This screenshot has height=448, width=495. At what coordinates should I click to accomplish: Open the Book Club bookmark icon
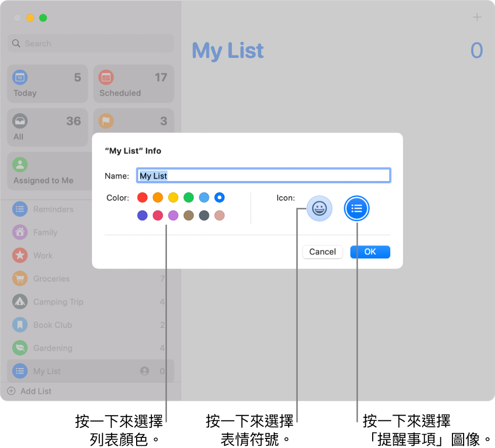(x=19, y=325)
